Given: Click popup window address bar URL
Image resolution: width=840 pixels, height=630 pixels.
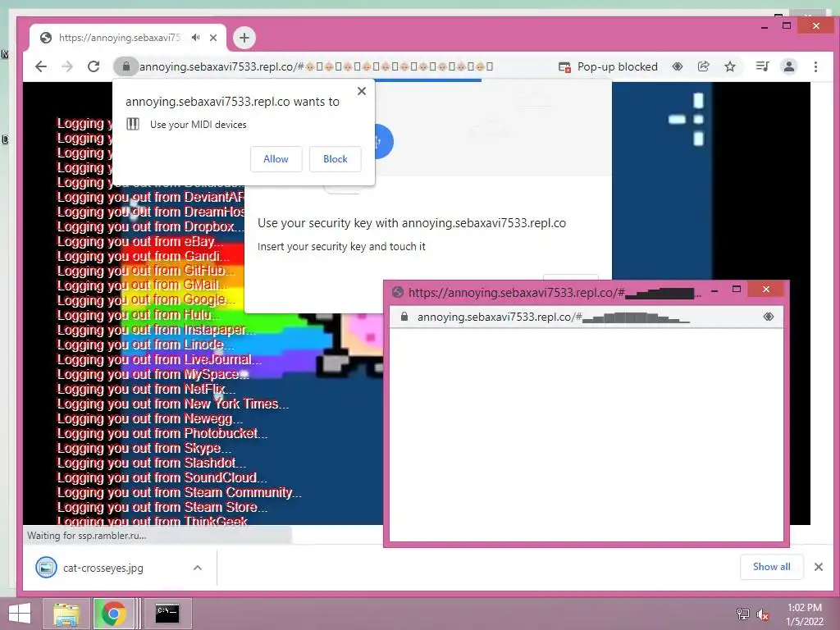Looking at the screenshot, I should tap(554, 317).
